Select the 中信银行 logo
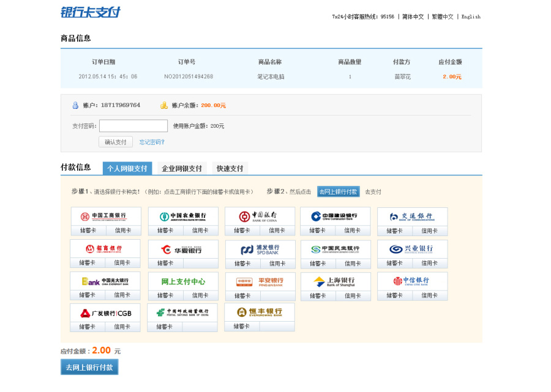Image resolution: width=551 pixels, height=392 pixels. 412,280
